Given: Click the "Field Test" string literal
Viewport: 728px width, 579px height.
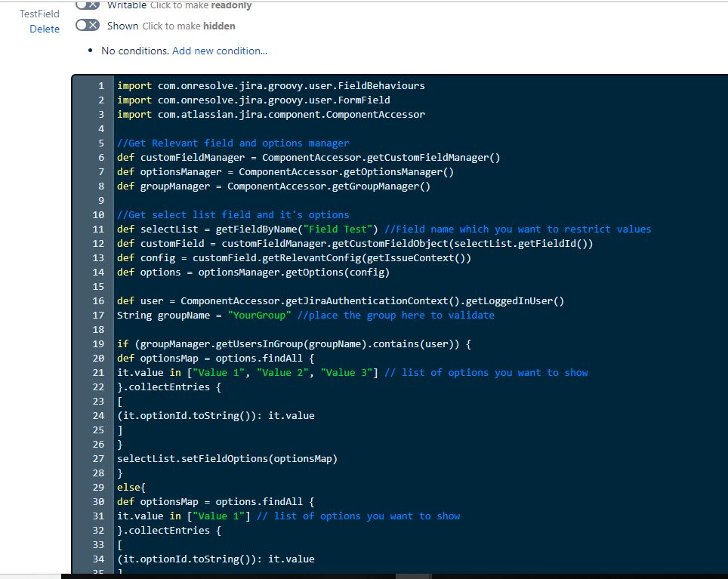Looking at the screenshot, I should tap(338, 229).
